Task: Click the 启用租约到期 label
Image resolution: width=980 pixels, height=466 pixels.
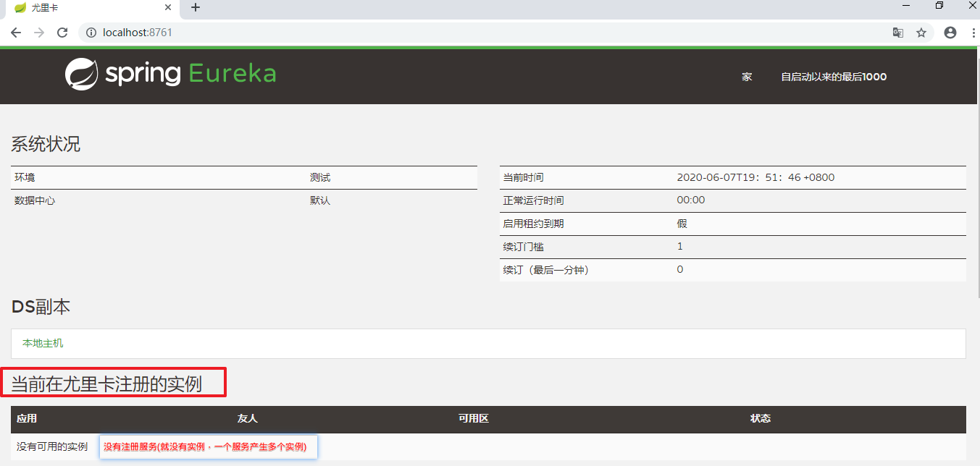Action: [x=533, y=224]
